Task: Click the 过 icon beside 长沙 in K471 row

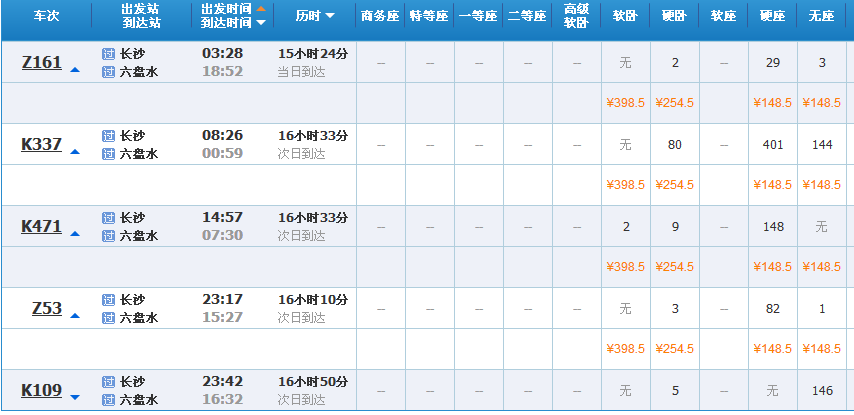Action: 108,218
